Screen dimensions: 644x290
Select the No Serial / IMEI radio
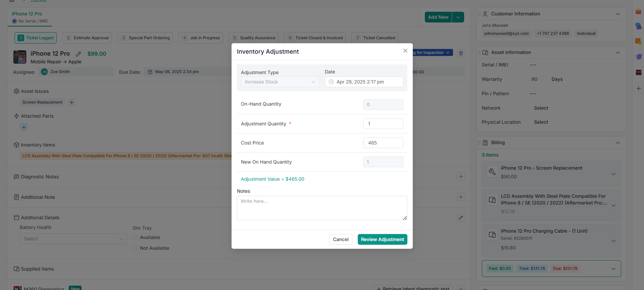tap(14, 21)
